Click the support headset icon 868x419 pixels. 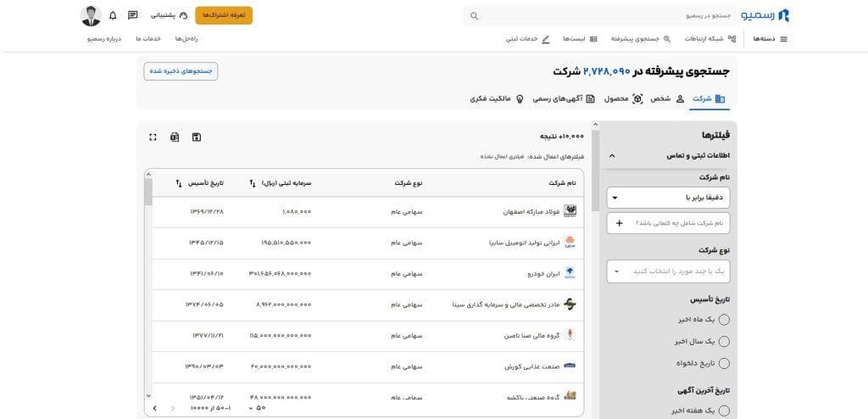pos(184,15)
